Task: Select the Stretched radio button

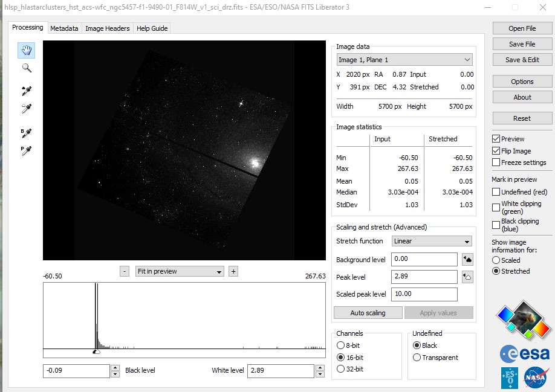Action: pyautogui.click(x=496, y=271)
